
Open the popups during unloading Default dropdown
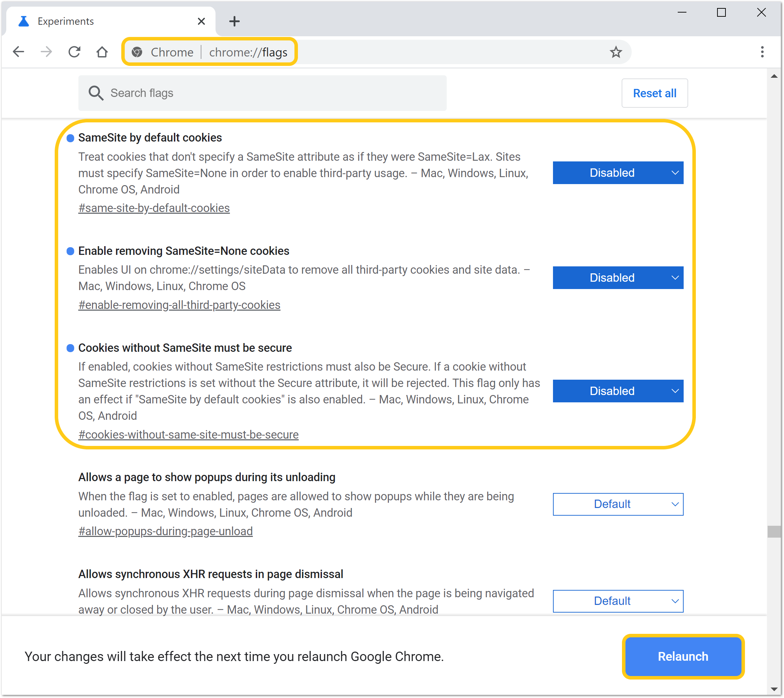point(618,504)
